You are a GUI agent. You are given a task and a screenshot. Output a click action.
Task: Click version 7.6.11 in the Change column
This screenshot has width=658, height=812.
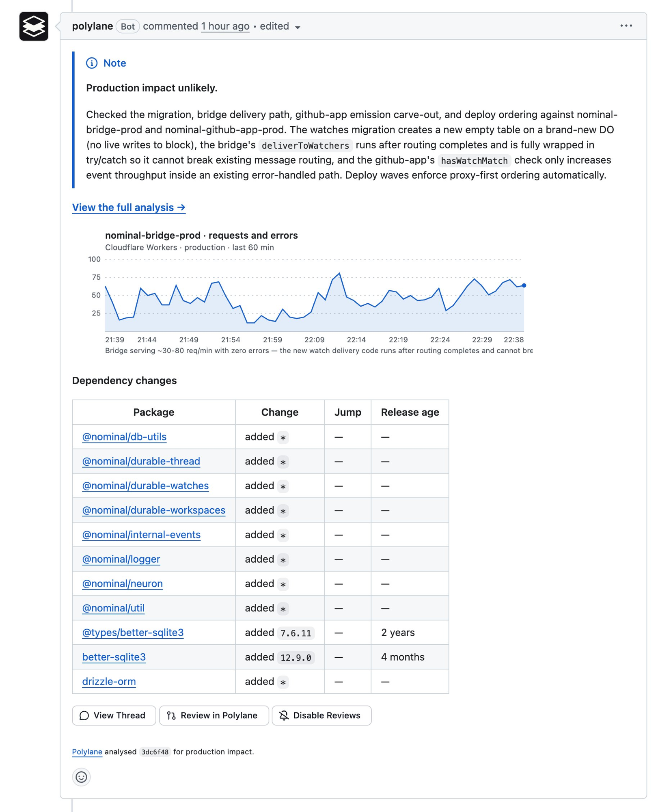coord(296,633)
